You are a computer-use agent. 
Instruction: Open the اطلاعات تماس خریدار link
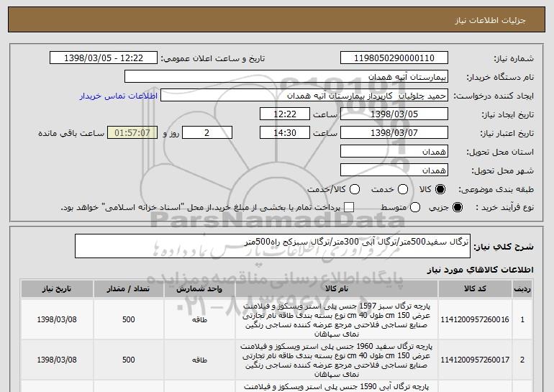pos(119,96)
